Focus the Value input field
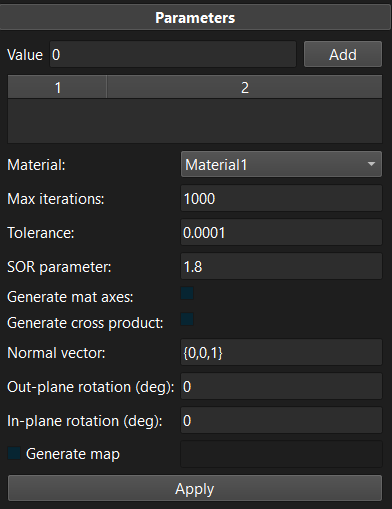This screenshot has width=392, height=509. pos(173,54)
